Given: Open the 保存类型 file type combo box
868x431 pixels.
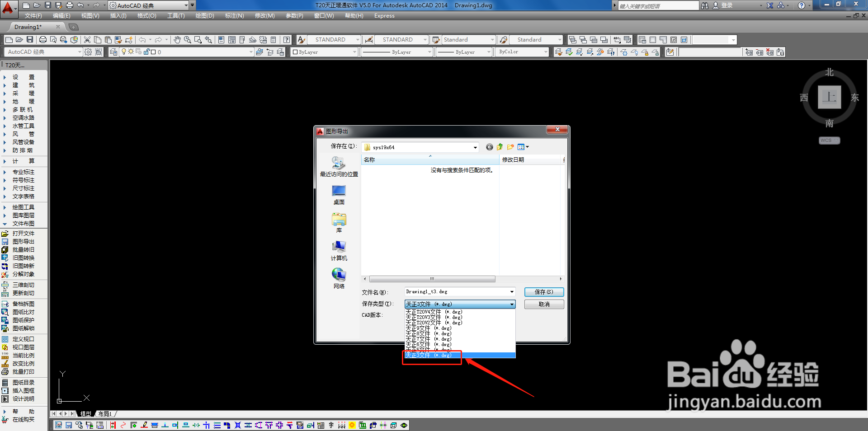Looking at the screenshot, I should (x=460, y=304).
